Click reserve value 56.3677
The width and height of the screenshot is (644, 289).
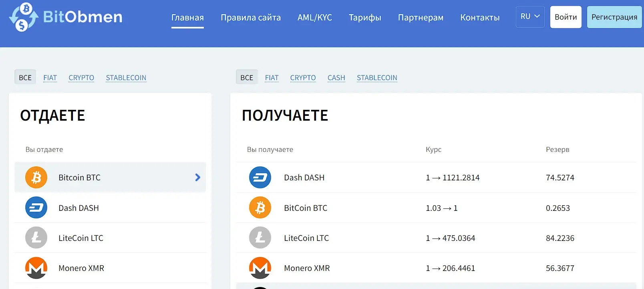click(x=560, y=268)
